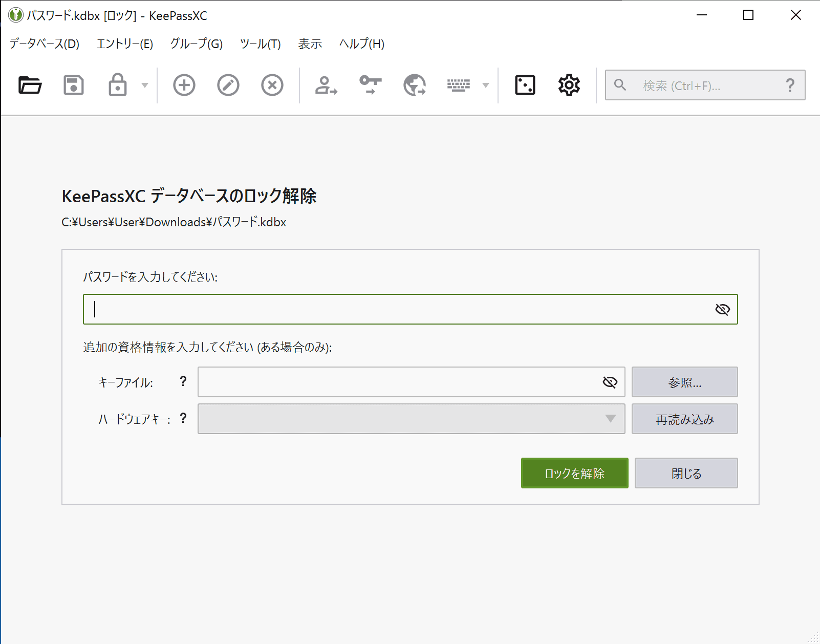Viewport: 820px width, 644px height.
Task: Minimize the KeePassXC window
Action: point(702,15)
